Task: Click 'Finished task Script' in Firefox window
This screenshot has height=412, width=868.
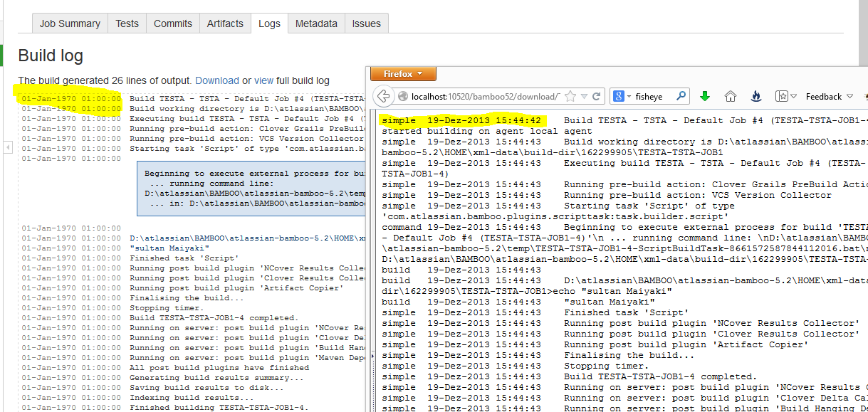Action: coord(627,312)
